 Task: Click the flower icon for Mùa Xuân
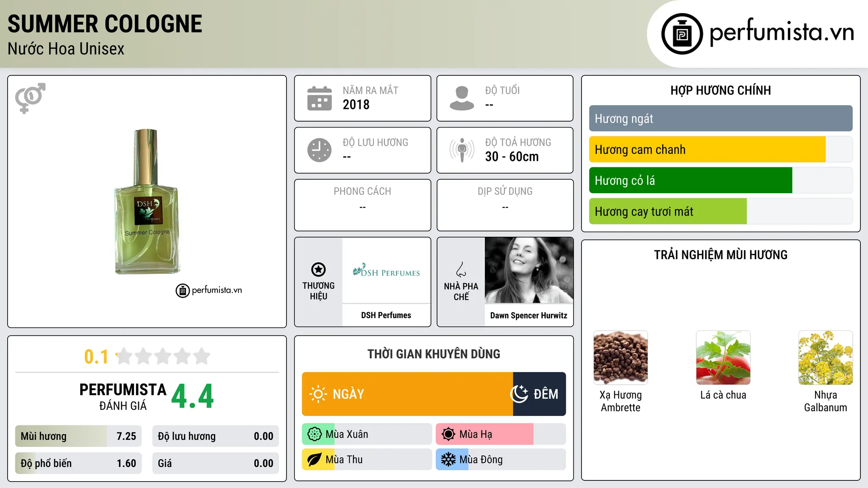[x=314, y=434]
